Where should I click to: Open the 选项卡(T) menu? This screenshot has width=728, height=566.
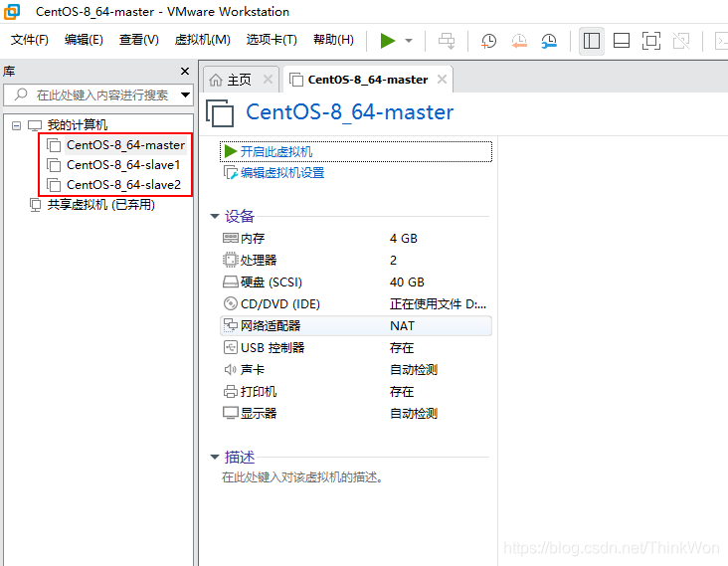tap(272, 40)
